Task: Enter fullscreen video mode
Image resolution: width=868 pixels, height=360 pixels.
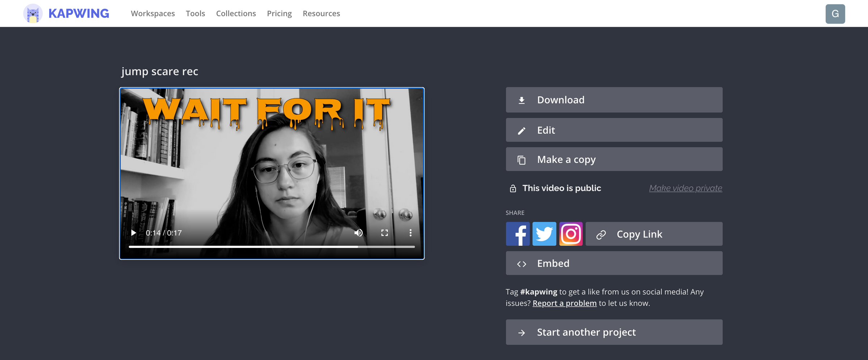Action: click(x=384, y=233)
